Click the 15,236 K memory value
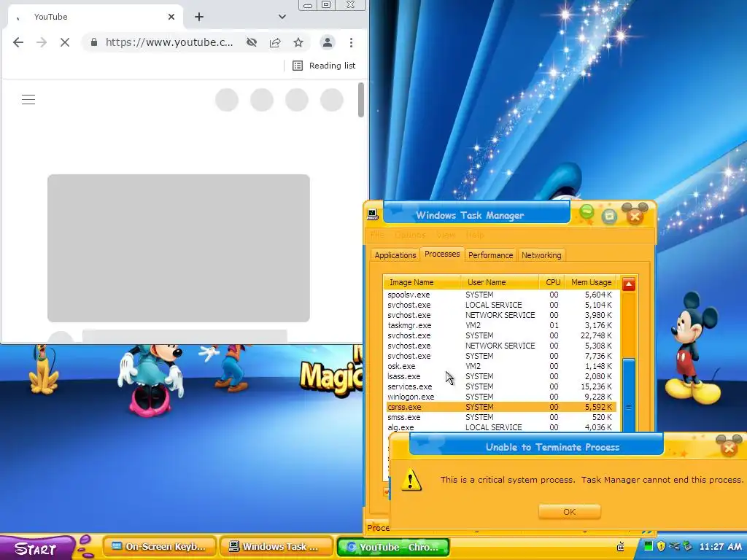 (596, 386)
